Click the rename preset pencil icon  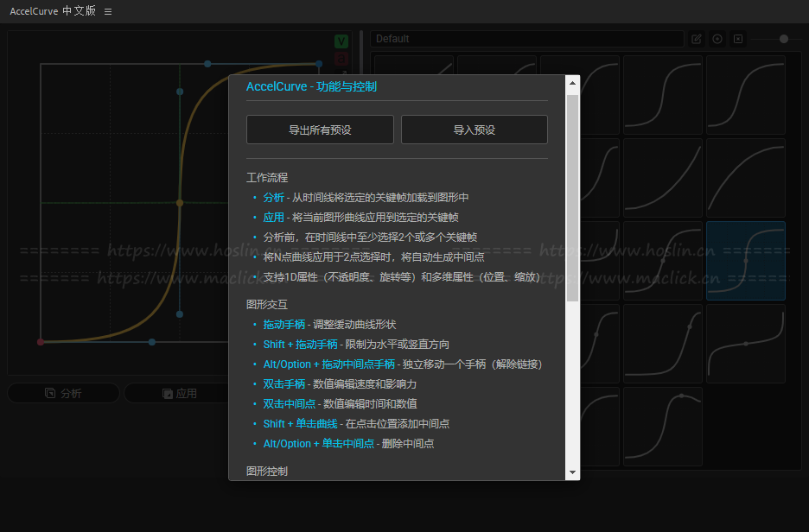click(697, 39)
